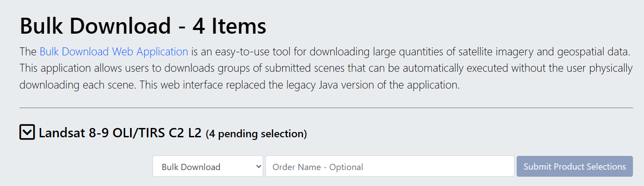
Task: Open the Bulk Download type dropdown
Action: (x=207, y=167)
